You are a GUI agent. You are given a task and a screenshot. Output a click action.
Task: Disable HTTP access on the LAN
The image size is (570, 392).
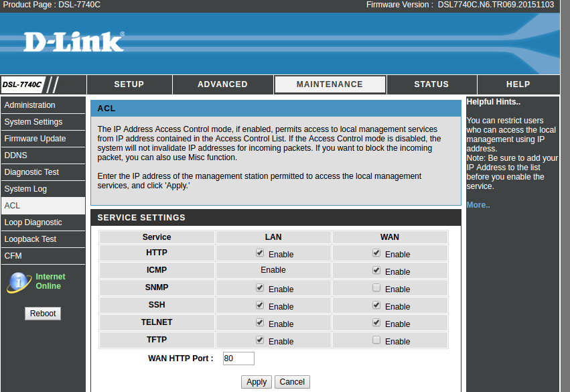tap(259, 253)
